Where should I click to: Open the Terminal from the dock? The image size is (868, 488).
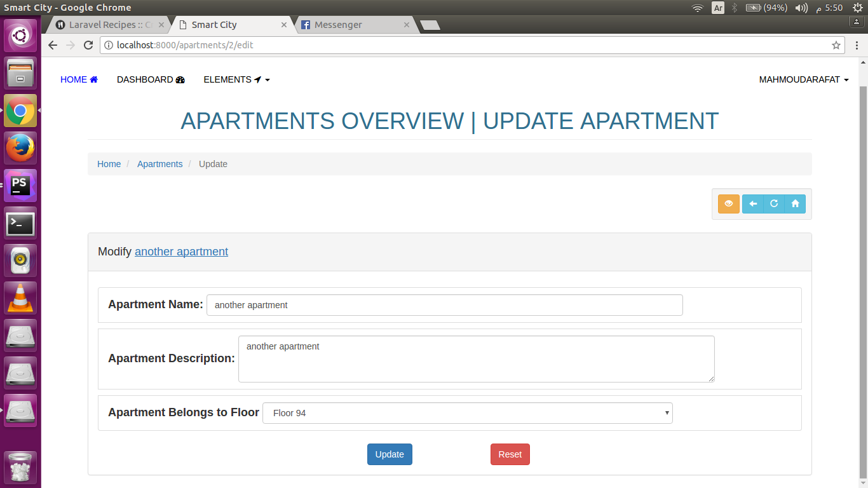[20, 224]
